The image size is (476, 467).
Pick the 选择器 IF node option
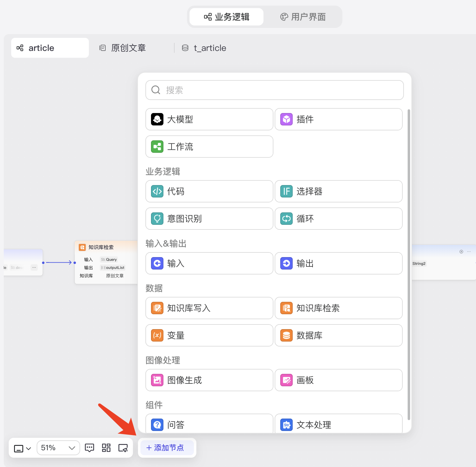click(338, 191)
